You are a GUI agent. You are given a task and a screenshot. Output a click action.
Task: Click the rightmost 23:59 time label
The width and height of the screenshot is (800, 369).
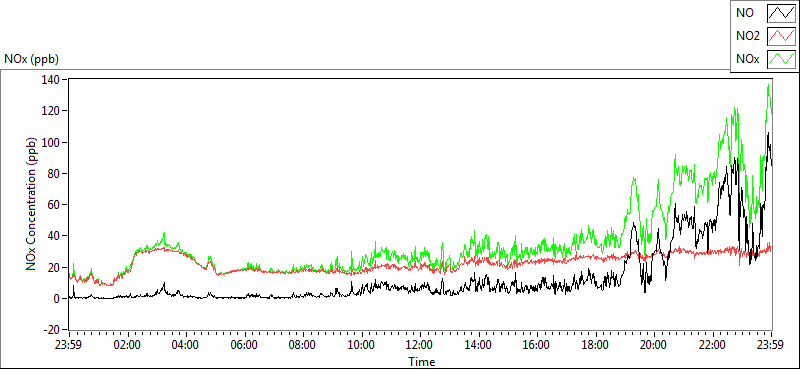coord(771,344)
